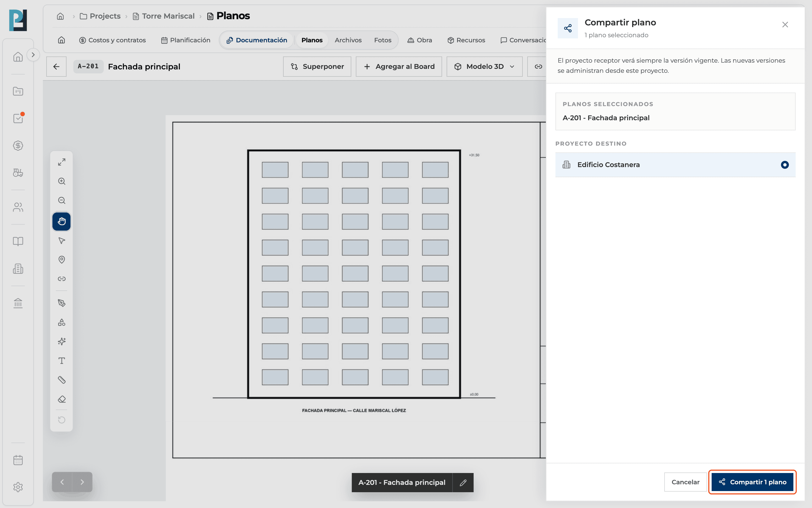Click the home icon in breadcrumb
The image size is (812, 508).
pyautogui.click(x=60, y=16)
